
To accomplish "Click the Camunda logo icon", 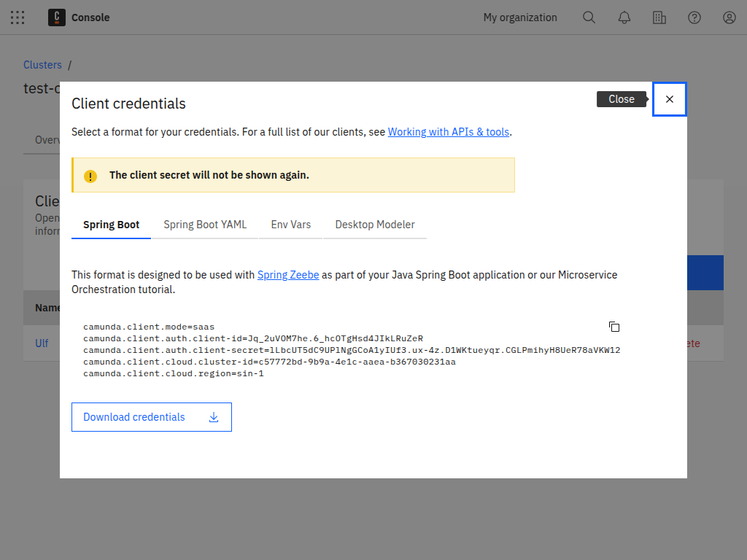I will [57, 17].
